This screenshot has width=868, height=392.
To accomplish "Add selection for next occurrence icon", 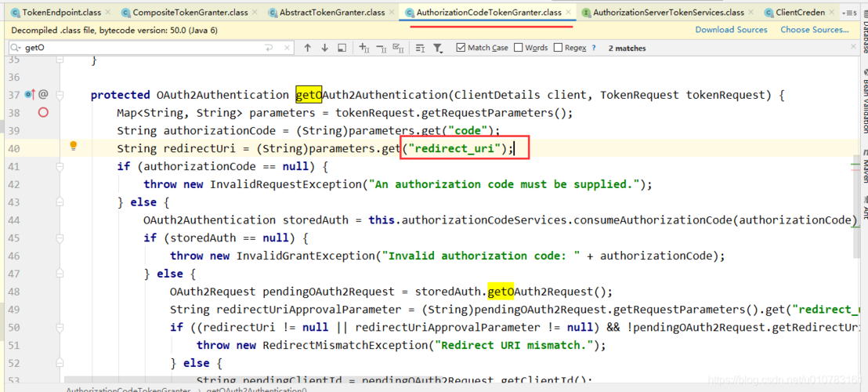I will click(x=363, y=48).
